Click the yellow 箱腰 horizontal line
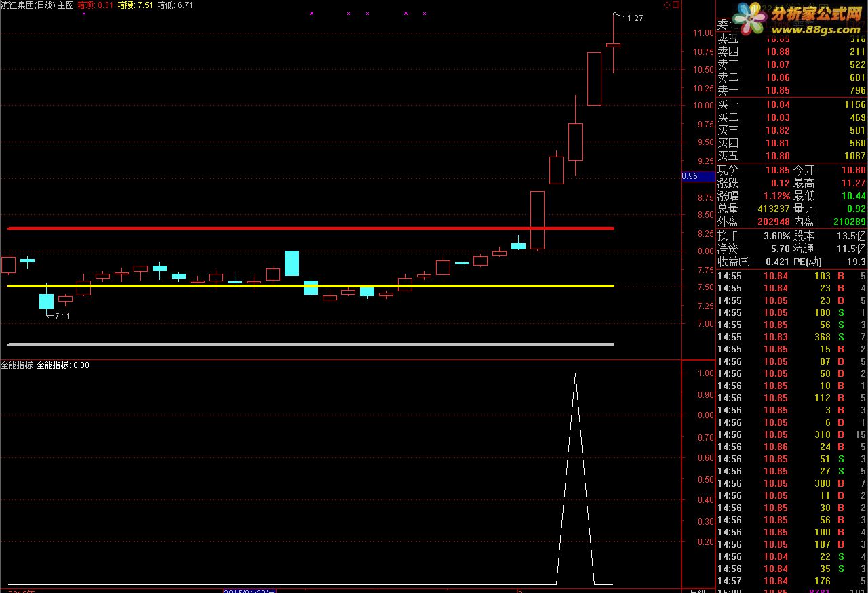The width and height of the screenshot is (868, 593). (311, 286)
